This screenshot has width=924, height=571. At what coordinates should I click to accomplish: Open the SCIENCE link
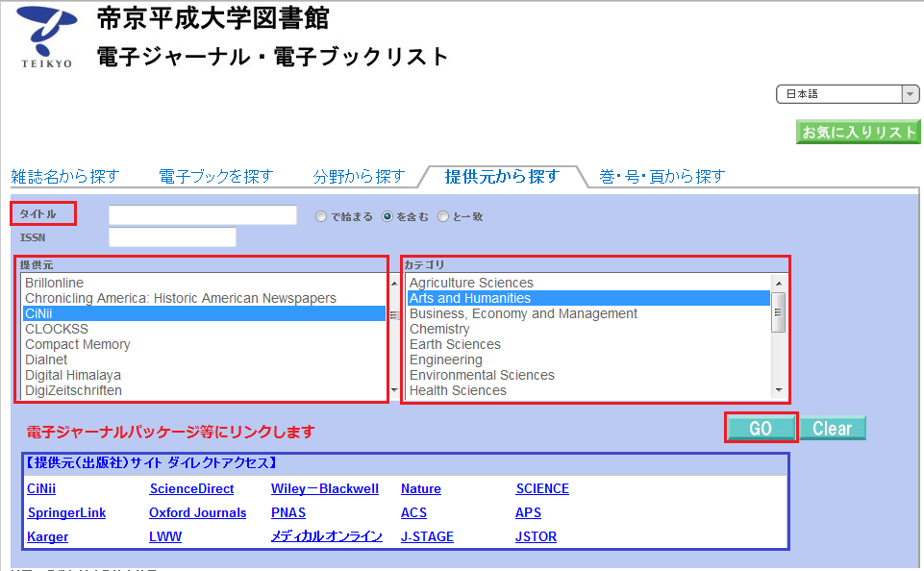tap(542, 488)
